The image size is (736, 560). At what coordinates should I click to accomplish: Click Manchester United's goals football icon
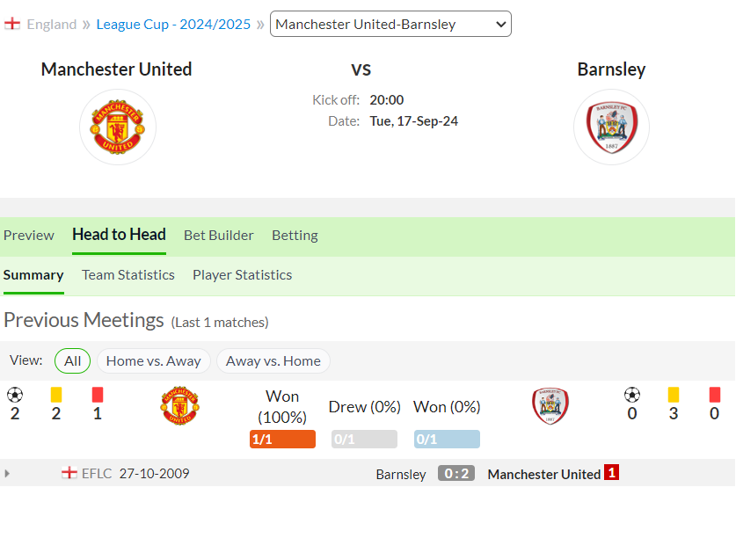point(15,395)
